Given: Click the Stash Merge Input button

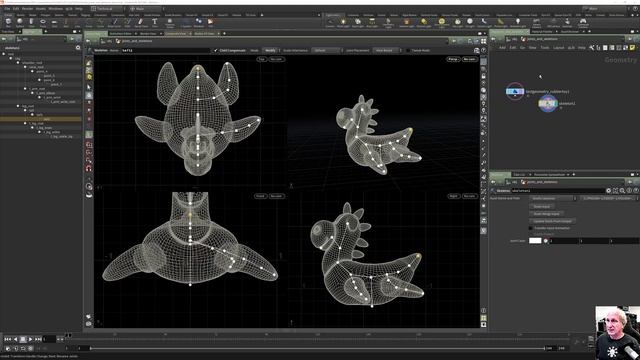Looking at the screenshot, I should [x=547, y=214].
